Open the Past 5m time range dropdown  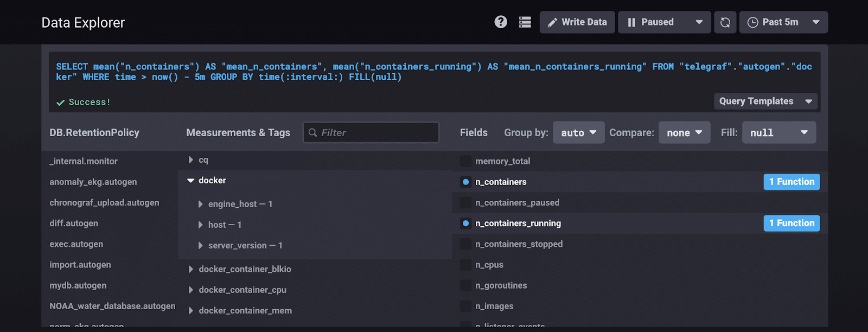(783, 22)
